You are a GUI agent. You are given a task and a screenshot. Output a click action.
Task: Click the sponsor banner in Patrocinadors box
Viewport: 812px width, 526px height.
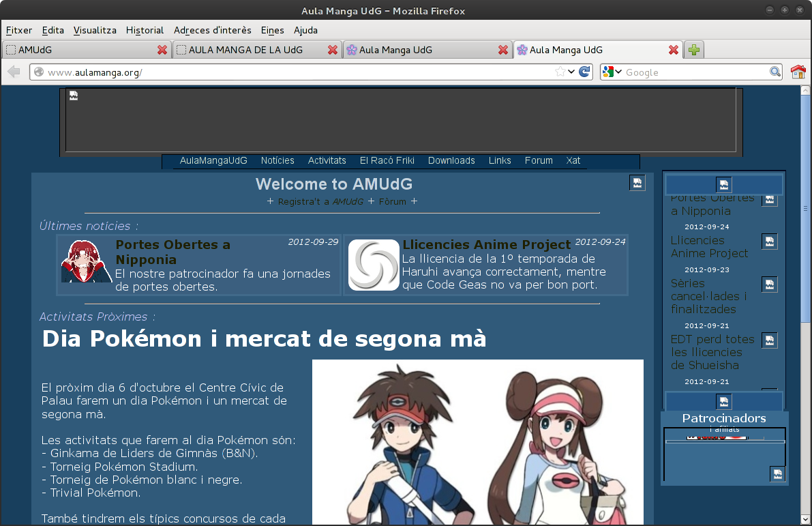[x=717, y=437]
